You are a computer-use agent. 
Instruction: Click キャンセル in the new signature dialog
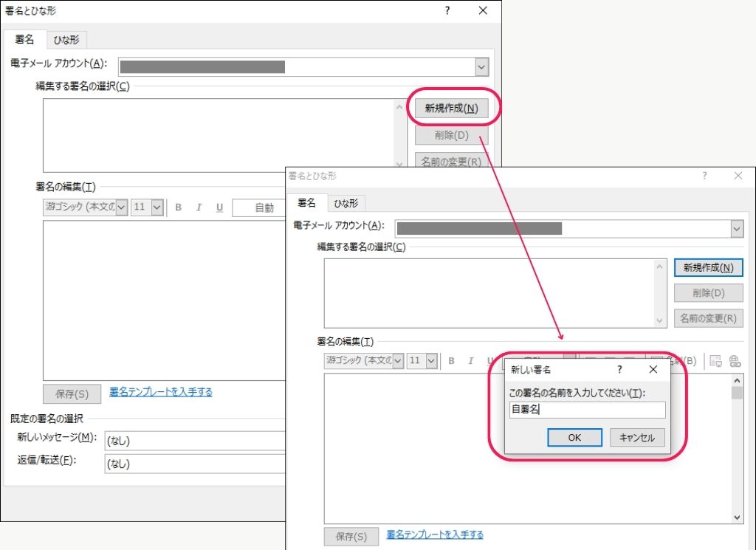coord(637,437)
